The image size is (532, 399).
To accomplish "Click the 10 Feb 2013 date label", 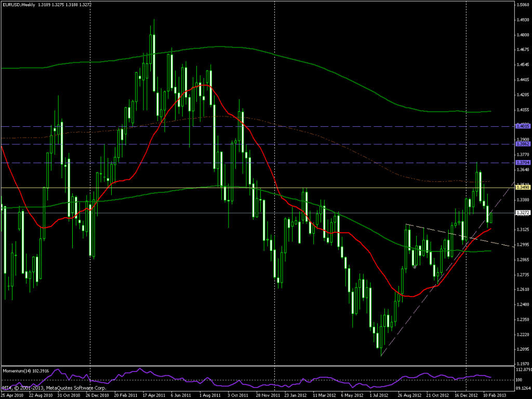I will [495, 394].
